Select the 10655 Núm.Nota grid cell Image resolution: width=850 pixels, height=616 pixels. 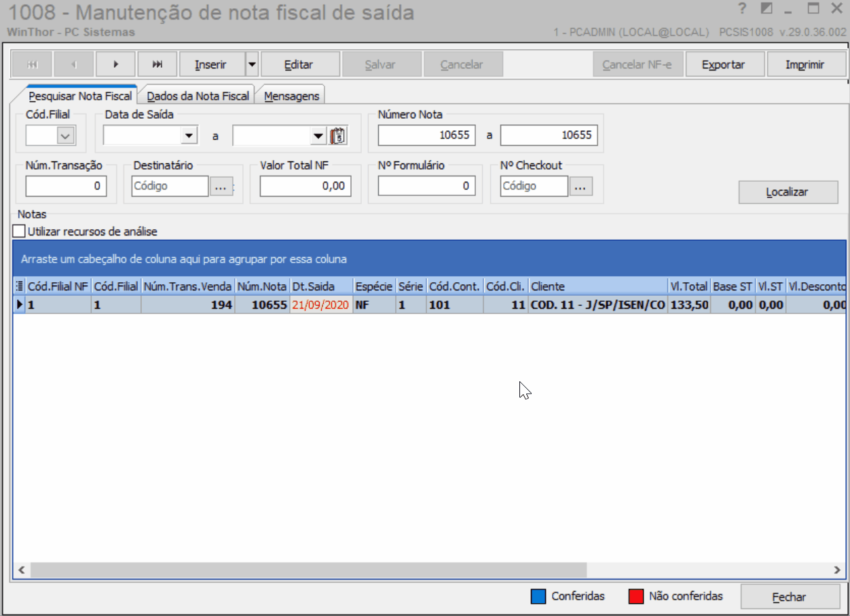[262, 305]
